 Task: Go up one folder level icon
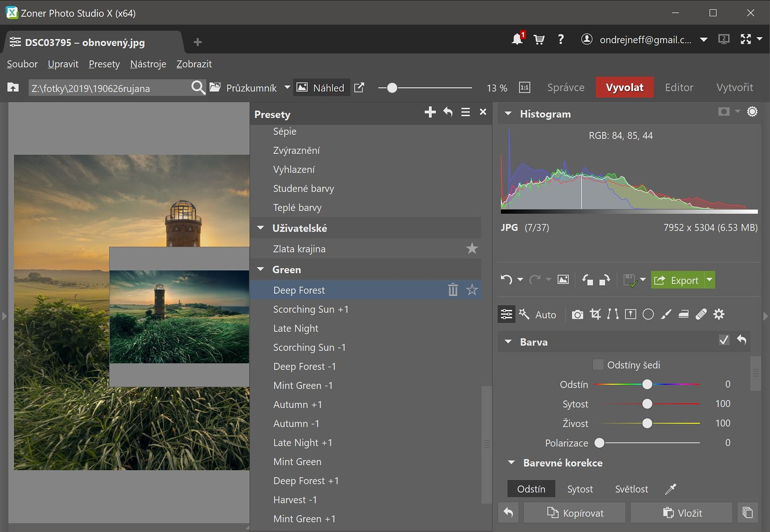click(13, 87)
